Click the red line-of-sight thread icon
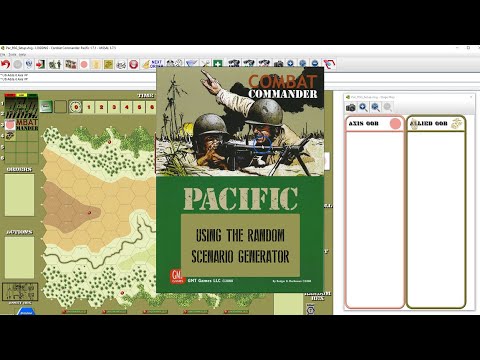 (x=329, y=64)
